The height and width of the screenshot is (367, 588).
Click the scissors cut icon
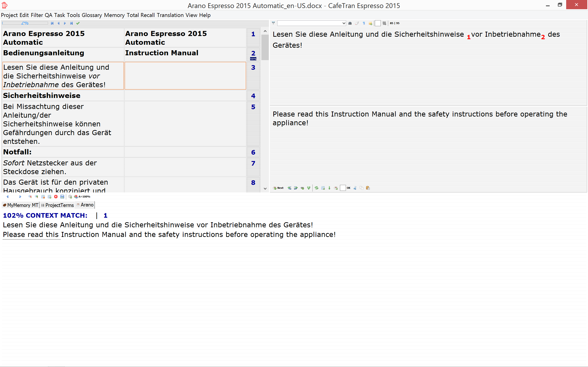pos(355,188)
